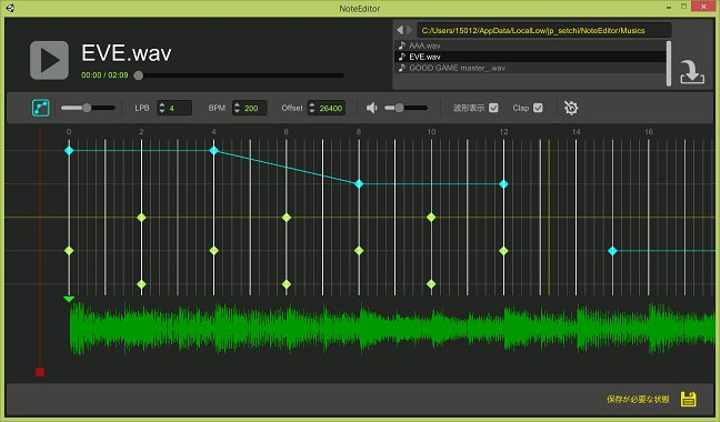720x422 pixels.
Task: Click the green playhead triangle marker
Action: pyautogui.click(x=68, y=298)
